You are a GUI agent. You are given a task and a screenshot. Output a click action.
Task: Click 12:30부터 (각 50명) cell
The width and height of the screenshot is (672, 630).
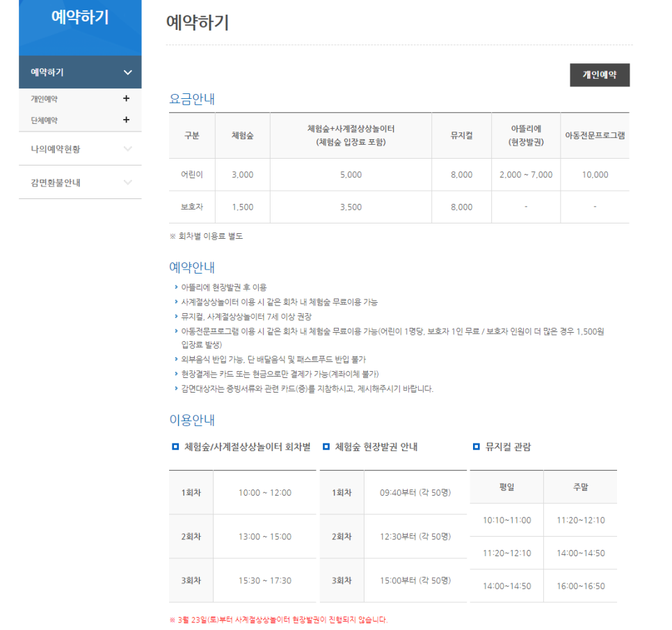[415, 537]
